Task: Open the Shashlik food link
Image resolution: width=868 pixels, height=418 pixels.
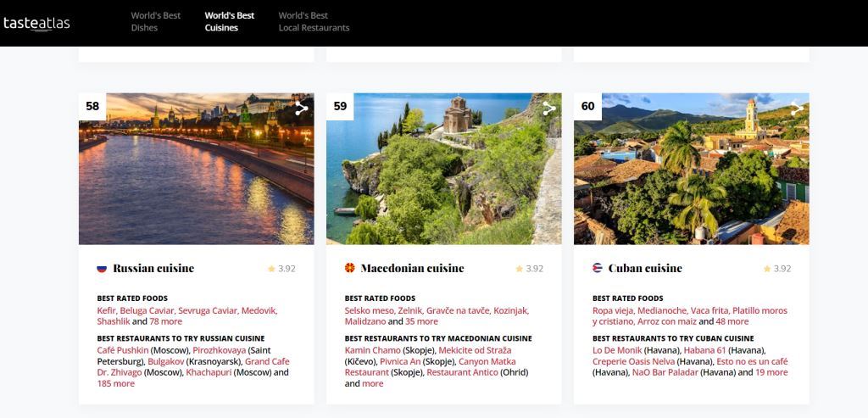Action: click(114, 321)
